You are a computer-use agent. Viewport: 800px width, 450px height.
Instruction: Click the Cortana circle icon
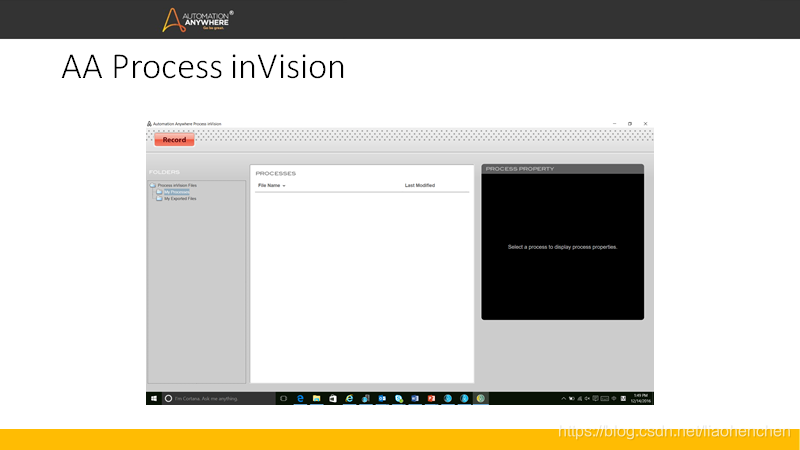coord(168,398)
